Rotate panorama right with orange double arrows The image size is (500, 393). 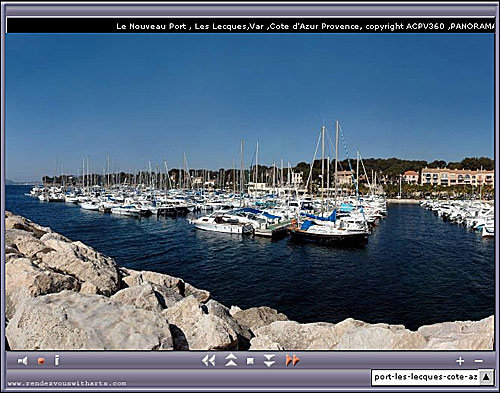(293, 360)
